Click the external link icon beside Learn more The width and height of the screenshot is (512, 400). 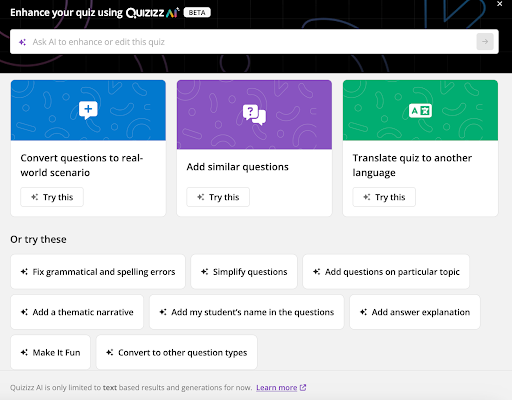point(303,387)
